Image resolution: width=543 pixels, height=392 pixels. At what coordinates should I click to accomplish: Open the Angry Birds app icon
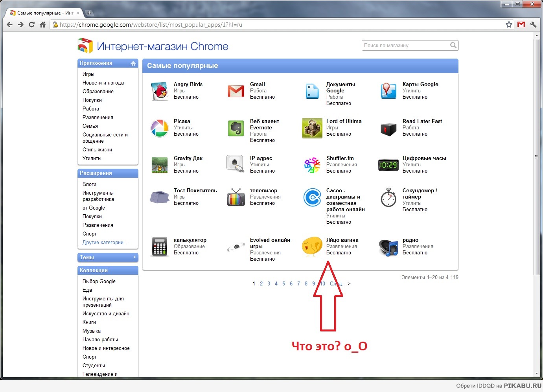pos(159,91)
